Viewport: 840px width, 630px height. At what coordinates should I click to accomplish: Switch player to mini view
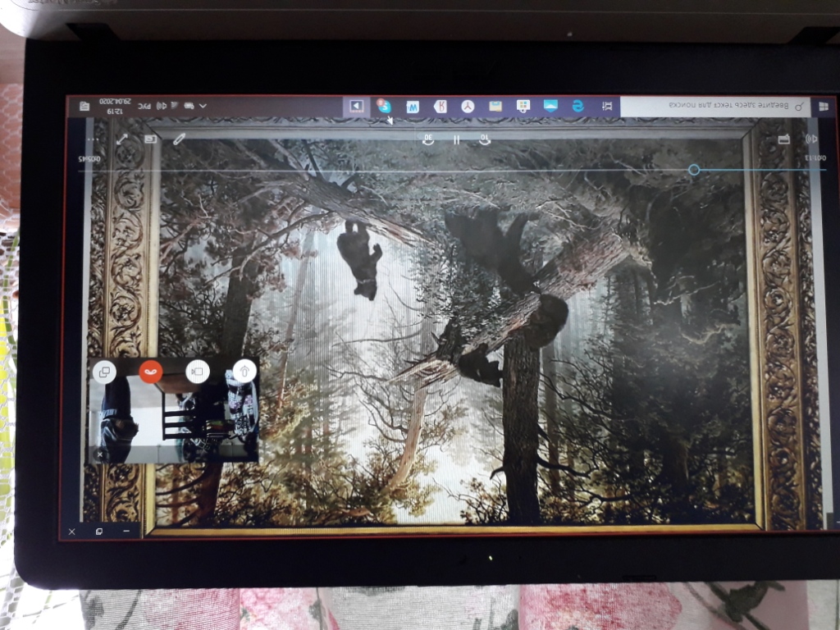pyautogui.click(x=151, y=139)
